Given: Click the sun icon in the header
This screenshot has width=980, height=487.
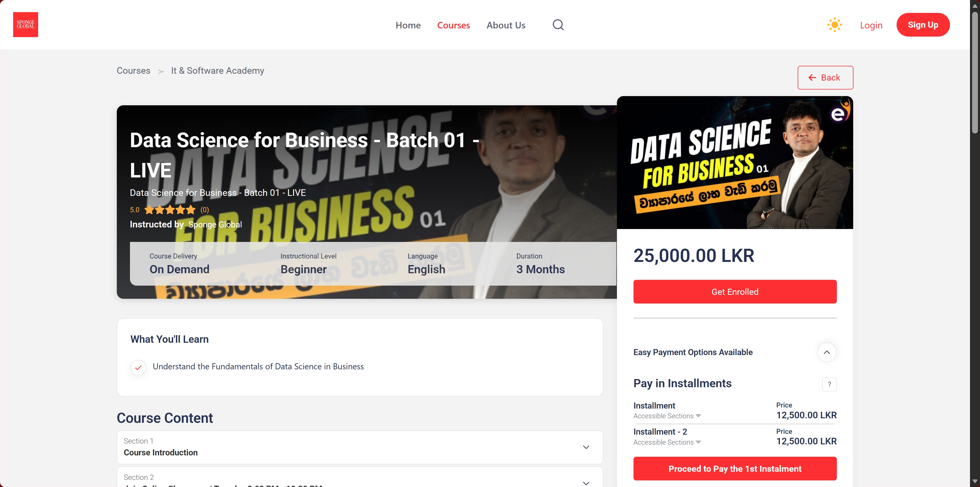Looking at the screenshot, I should (835, 24).
